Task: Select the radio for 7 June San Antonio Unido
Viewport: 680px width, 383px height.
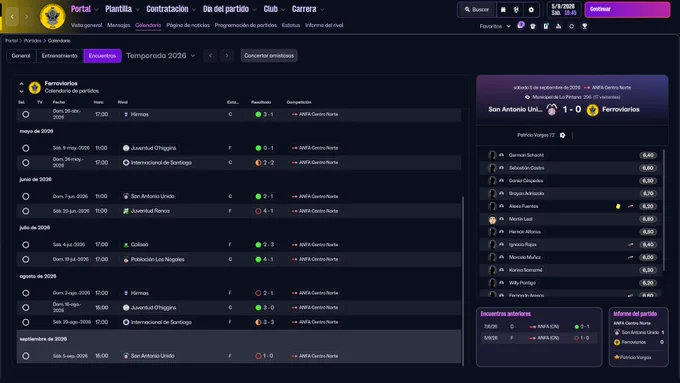Action: 26,196
